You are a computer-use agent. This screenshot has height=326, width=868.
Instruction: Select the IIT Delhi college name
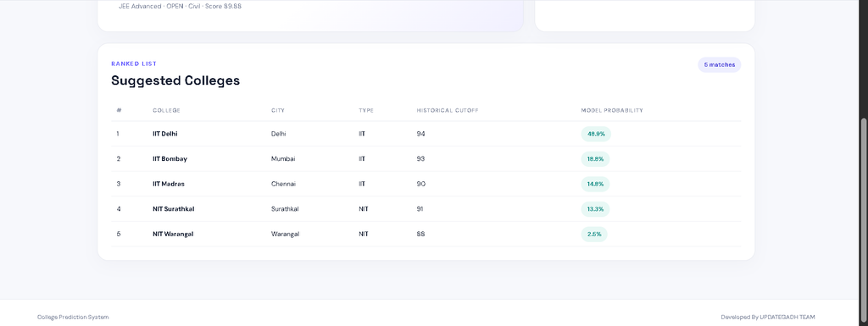(x=165, y=134)
